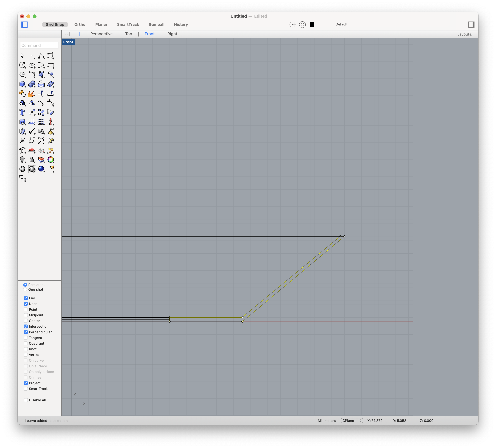The height and width of the screenshot is (448, 496).
Task: Expand the Surface from corner points flyout
Action: tap(44, 77)
